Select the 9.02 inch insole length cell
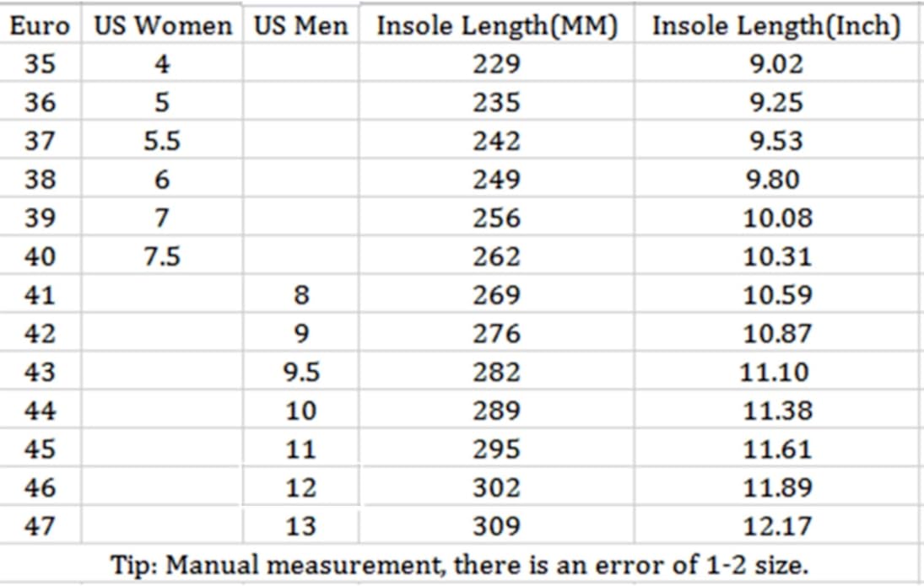The width and height of the screenshot is (924, 586). point(776,64)
